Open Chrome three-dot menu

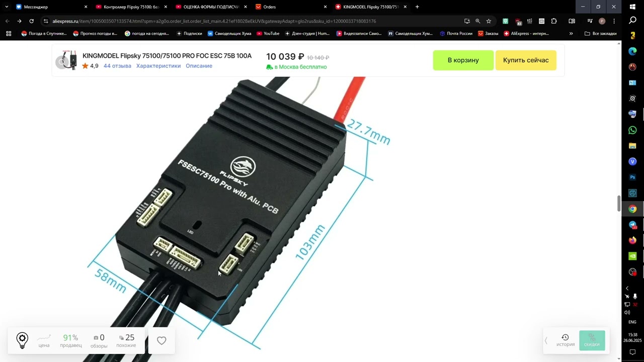pyautogui.click(x=614, y=21)
